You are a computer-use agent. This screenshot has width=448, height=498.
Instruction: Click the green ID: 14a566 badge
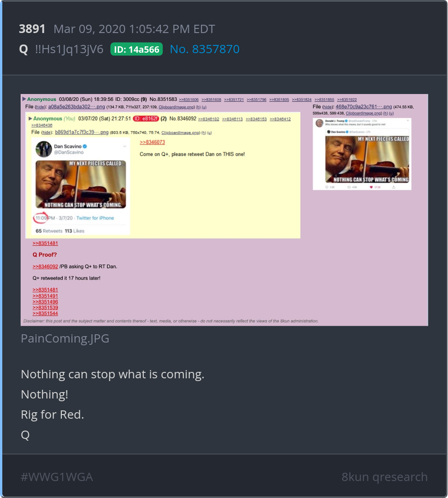pyautogui.click(x=137, y=49)
